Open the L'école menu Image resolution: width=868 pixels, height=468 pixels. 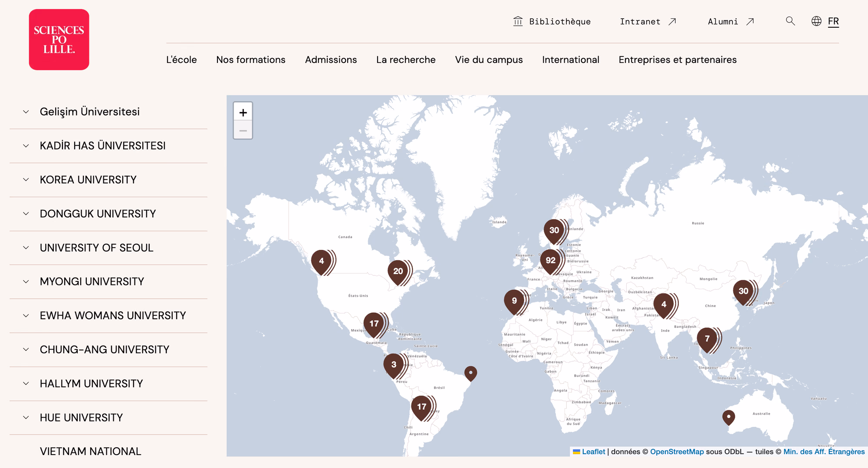pyautogui.click(x=181, y=60)
